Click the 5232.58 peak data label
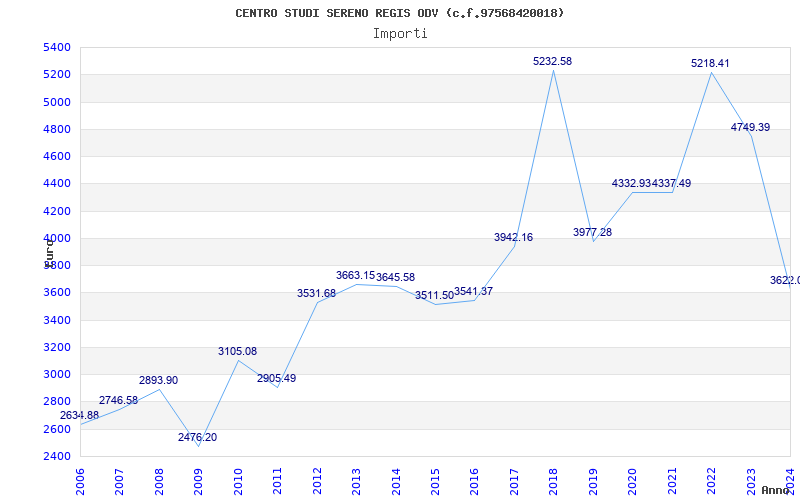Viewport: 800px width, 500px height. (553, 61)
